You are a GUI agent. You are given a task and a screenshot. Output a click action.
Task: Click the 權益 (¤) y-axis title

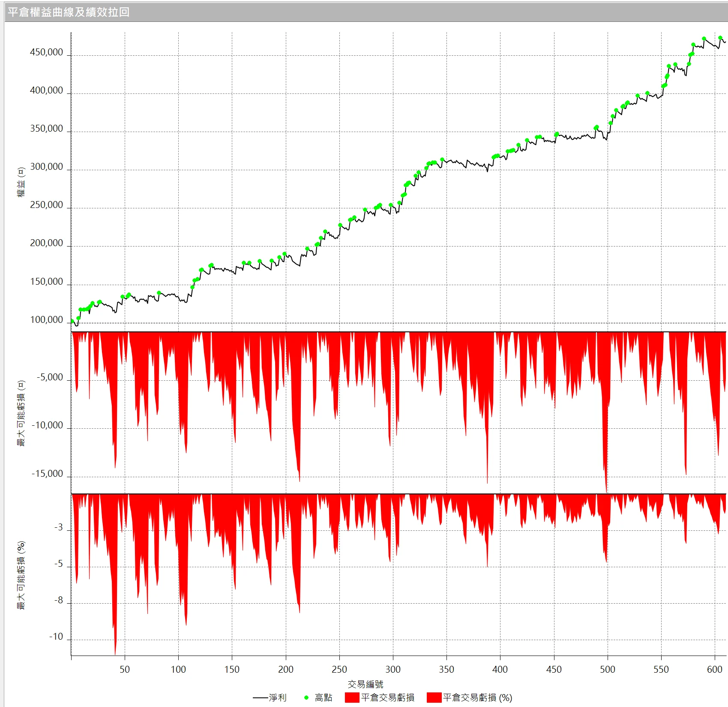(21, 182)
